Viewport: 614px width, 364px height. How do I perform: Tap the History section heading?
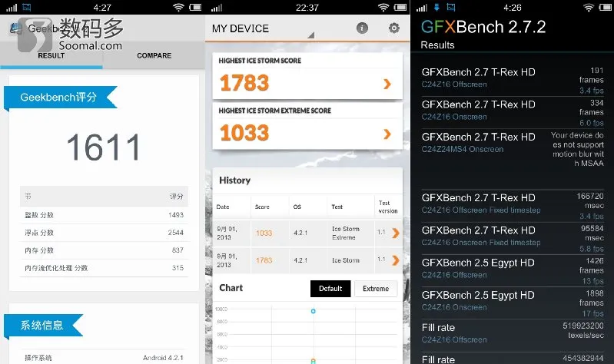coord(234,180)
